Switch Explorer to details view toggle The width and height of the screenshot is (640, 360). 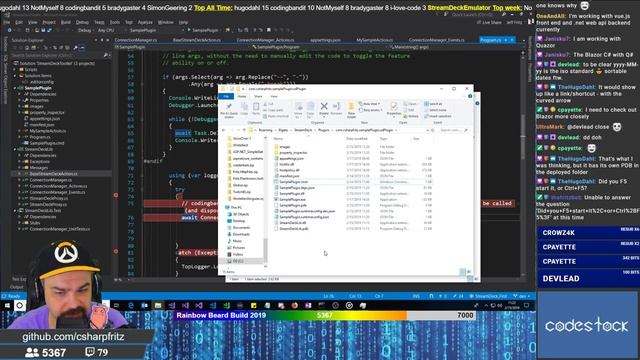(x=462, y=271)
